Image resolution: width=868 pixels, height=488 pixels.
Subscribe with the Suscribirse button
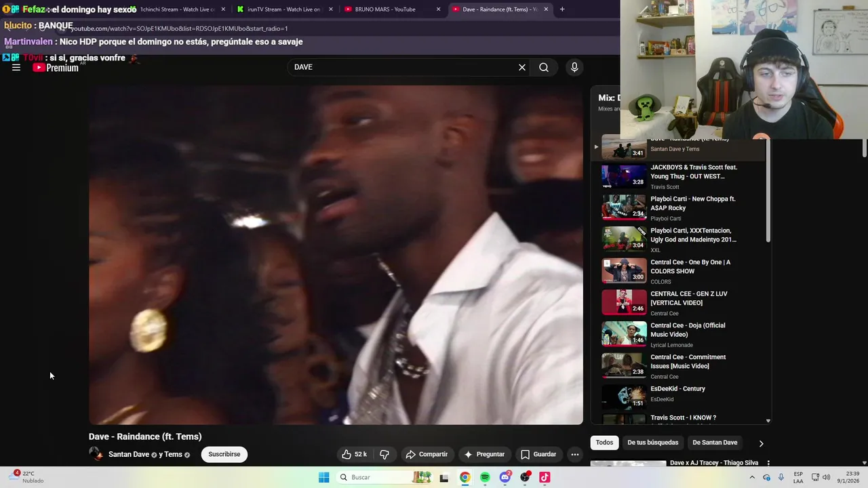[x=224, y=454]
